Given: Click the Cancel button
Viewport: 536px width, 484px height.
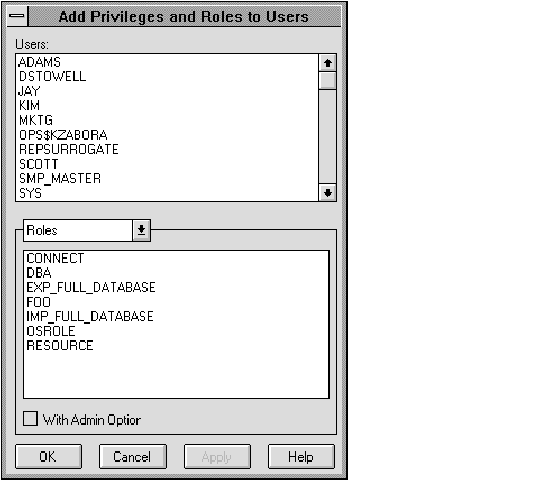Looking at the screenshot, I should click(x=133, y=457).
